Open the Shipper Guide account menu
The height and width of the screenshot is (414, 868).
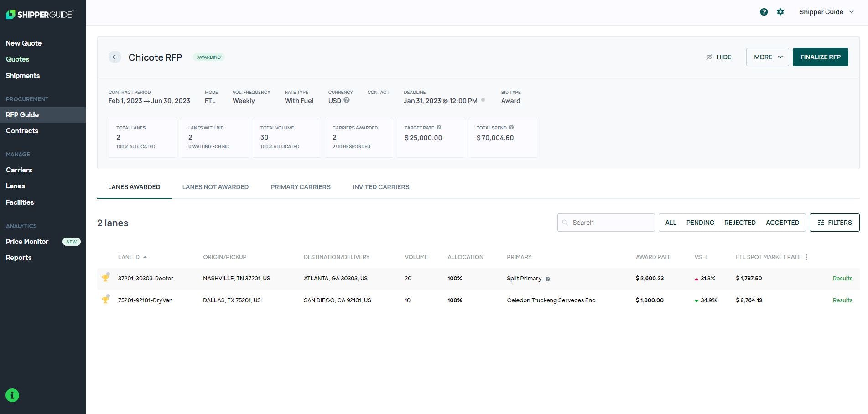[x=826, y=12]
